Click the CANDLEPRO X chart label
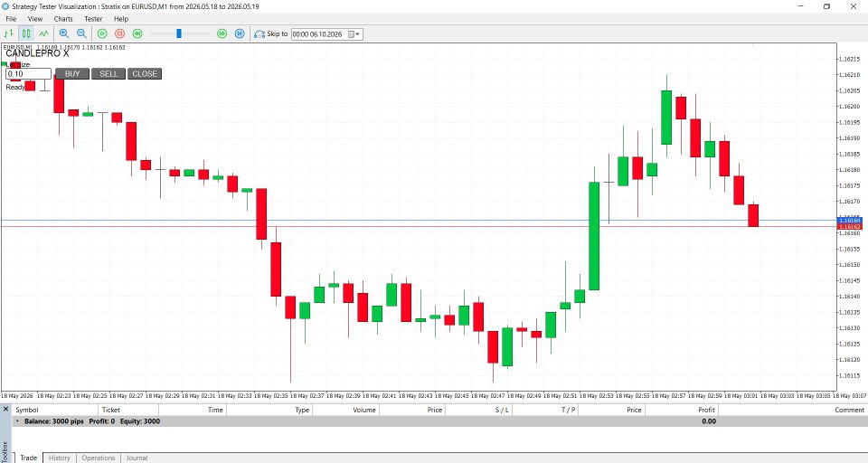868x463 pixels. point(37,53)
